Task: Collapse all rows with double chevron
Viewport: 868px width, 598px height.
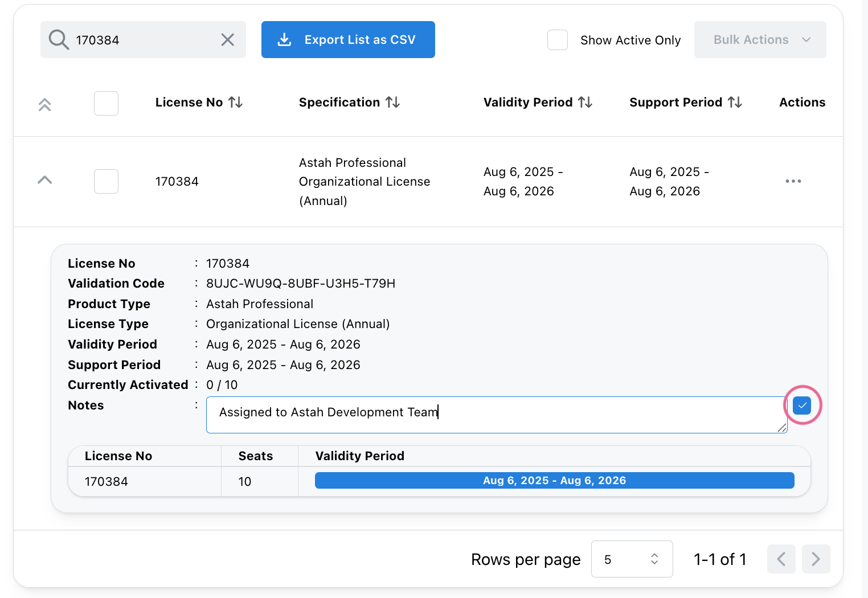Action: coord(45,104)
